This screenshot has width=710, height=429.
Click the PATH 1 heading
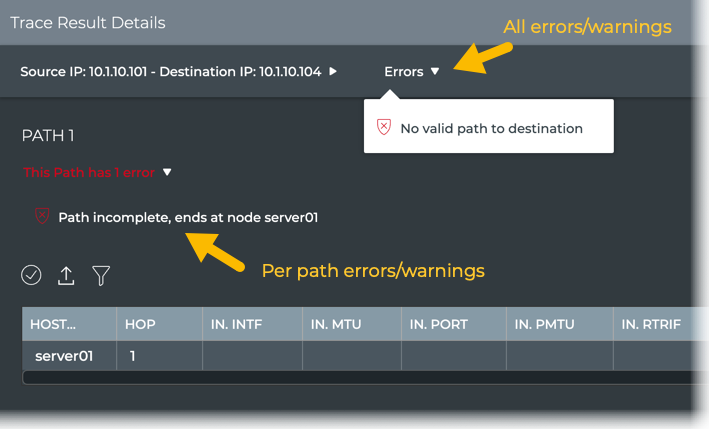(48, 135)
